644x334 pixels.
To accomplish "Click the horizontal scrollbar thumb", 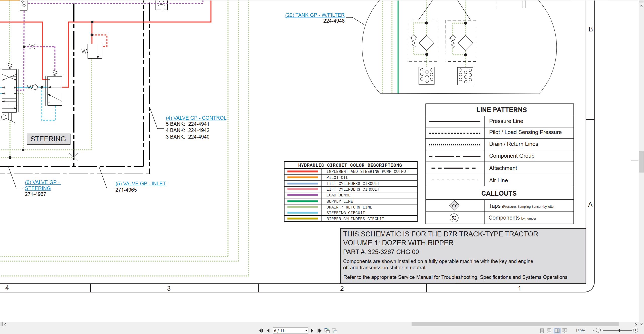I will point(515,324).
